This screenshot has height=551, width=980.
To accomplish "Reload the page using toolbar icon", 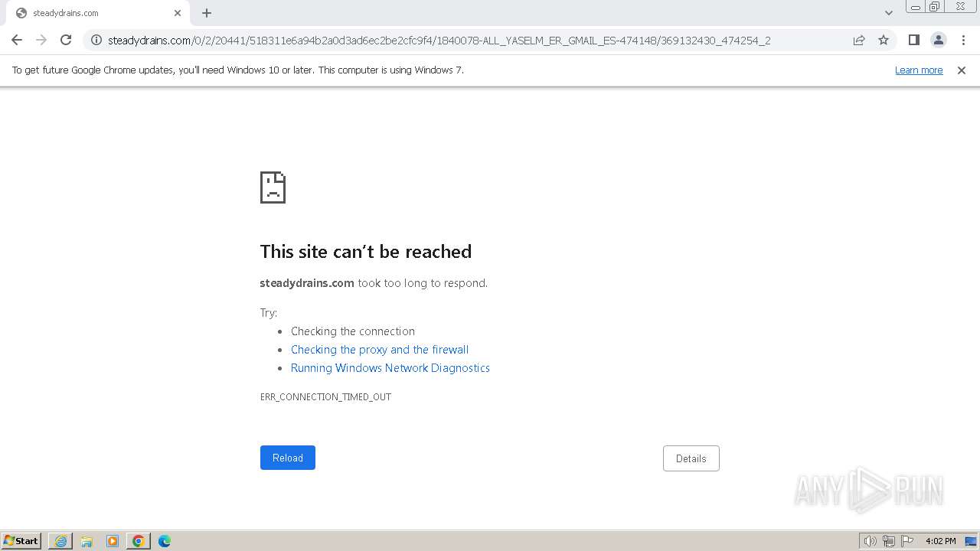I will (66, 40).
